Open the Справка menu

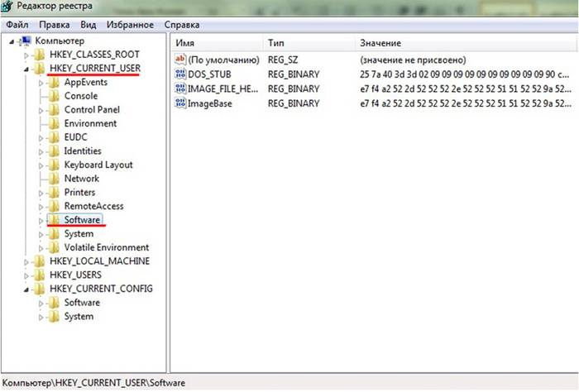(x=182, y=25)
